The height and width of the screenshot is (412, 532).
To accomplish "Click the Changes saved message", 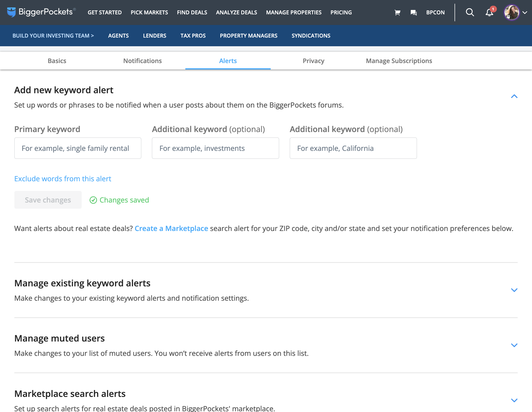I will tap(119, 200).
